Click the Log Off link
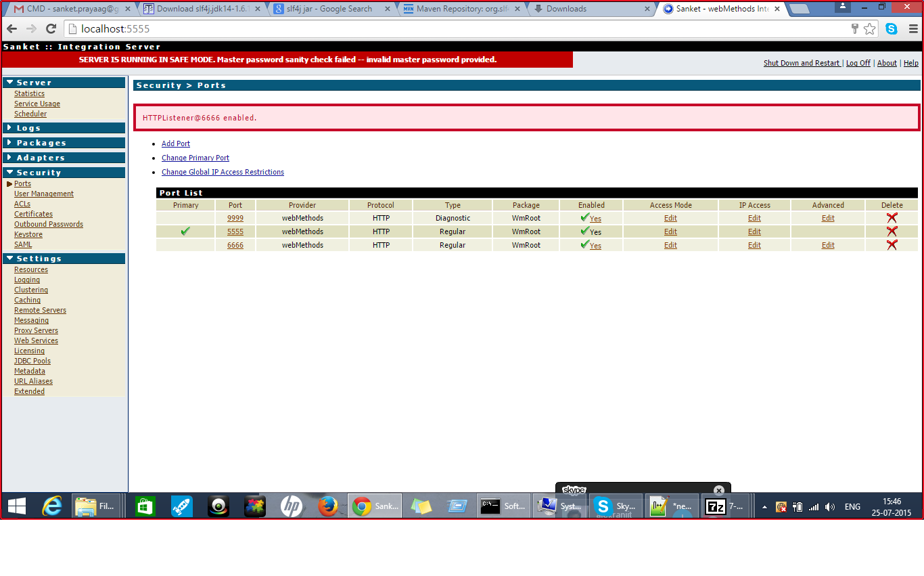The height and width of the screenshot is (576, 924). tap(858, 63)
